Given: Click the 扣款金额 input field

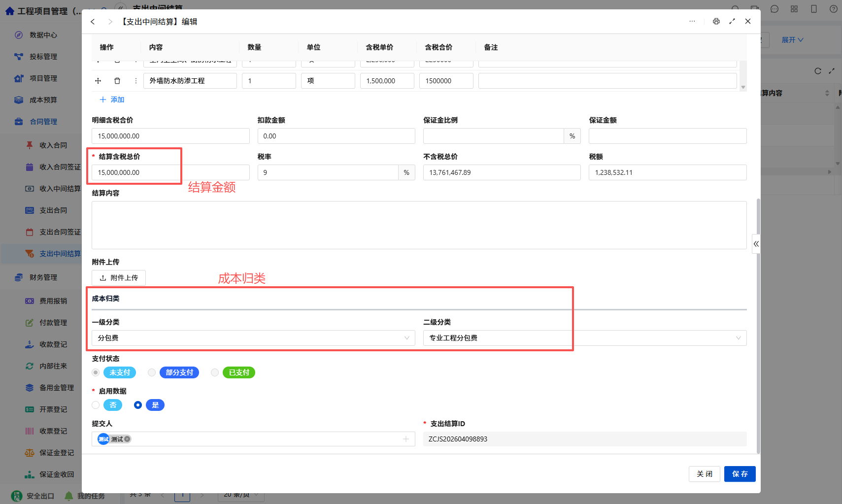Looking at the screenshot, I should click(x=337, y=136).
